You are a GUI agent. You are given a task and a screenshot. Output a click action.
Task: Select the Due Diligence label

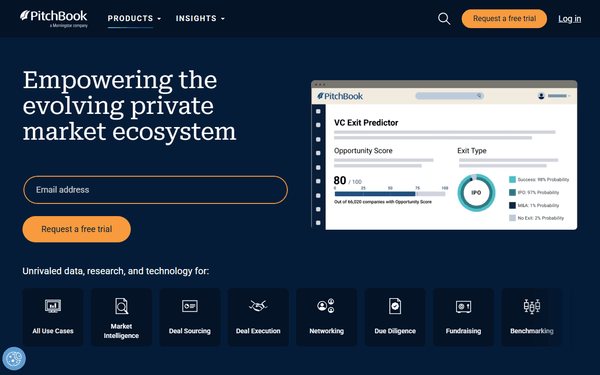[x=395, y=331]
